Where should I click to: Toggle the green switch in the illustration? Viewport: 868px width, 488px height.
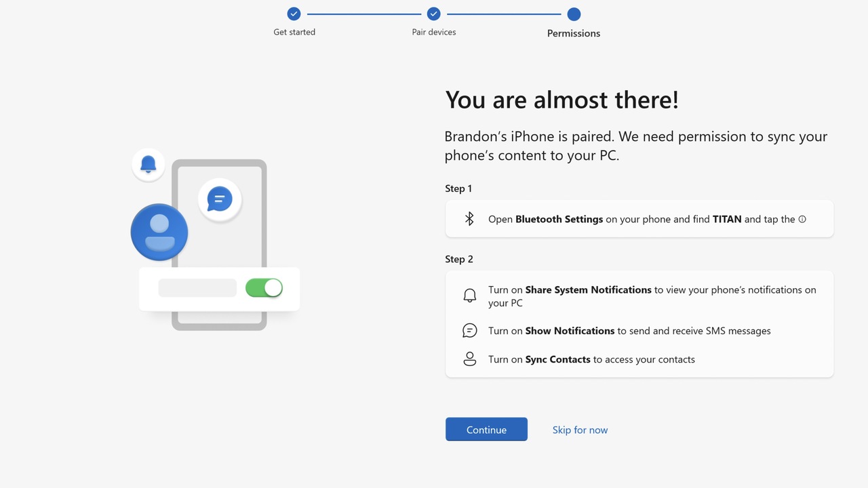[264, 288]
